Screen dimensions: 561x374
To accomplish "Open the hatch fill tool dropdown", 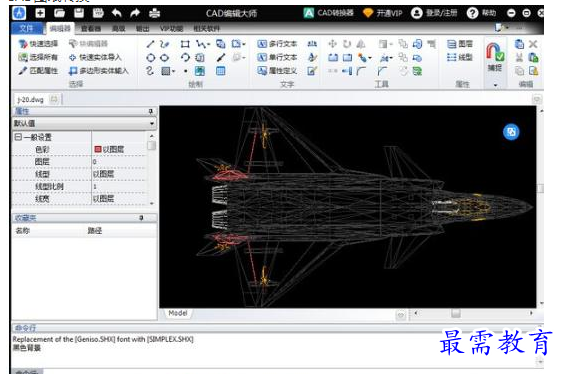I will click(x=174, y=71).
